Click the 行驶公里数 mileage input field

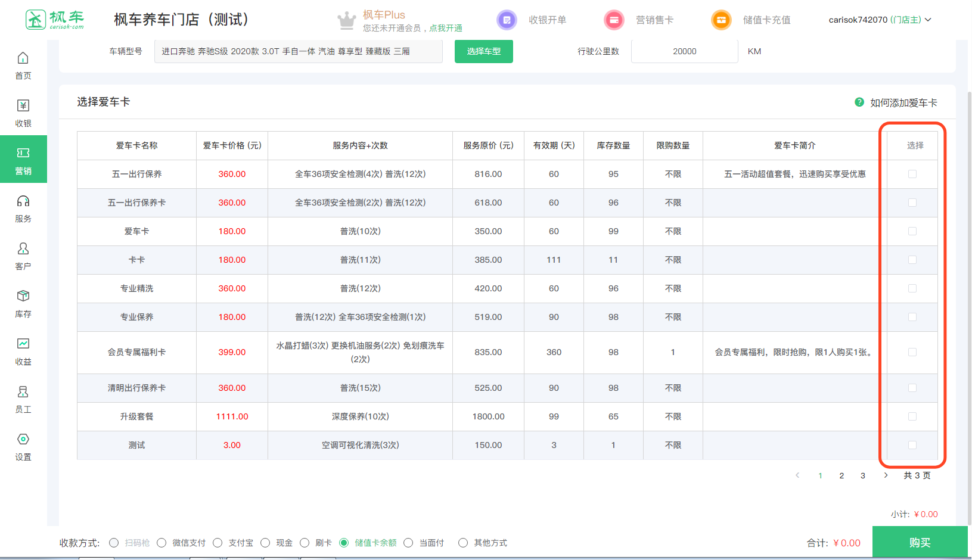point(684,51)
